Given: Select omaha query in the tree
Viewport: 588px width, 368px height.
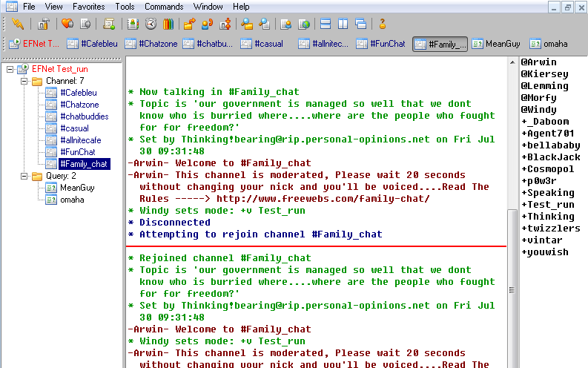Looking at the screenshot, I should (x=72, y=200).
